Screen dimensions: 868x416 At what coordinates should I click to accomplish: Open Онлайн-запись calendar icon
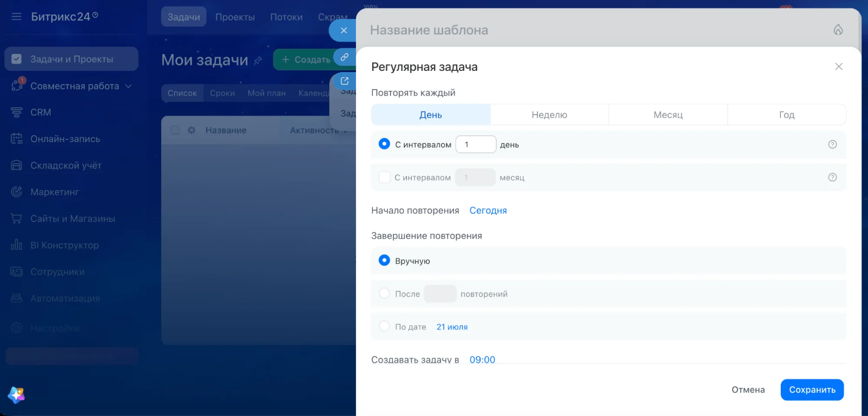click(x=17, y=139)
